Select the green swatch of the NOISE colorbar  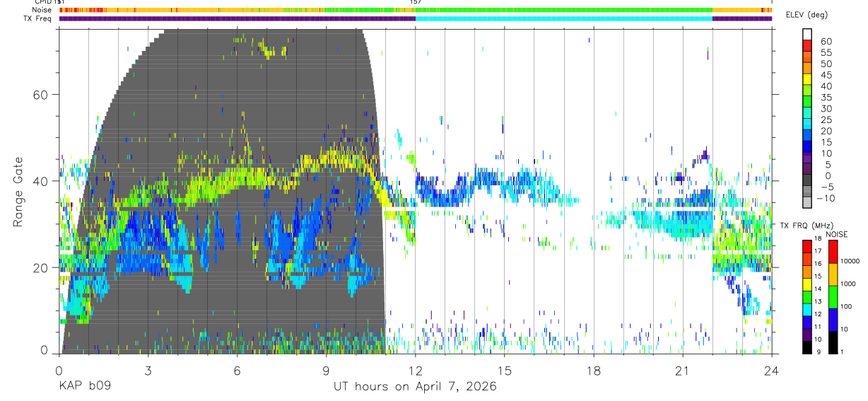click(x=833, y=296)
